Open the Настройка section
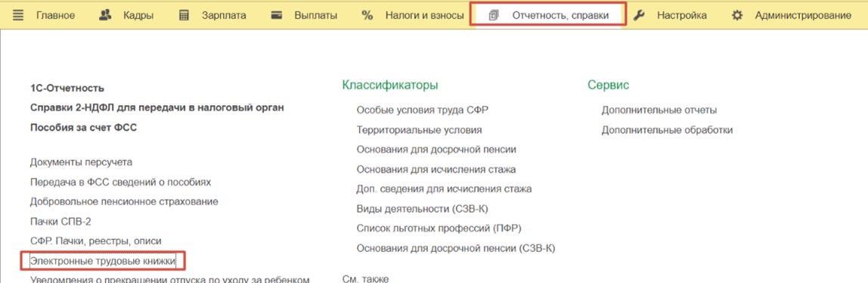868x283 pixels. tap(682, 15)
